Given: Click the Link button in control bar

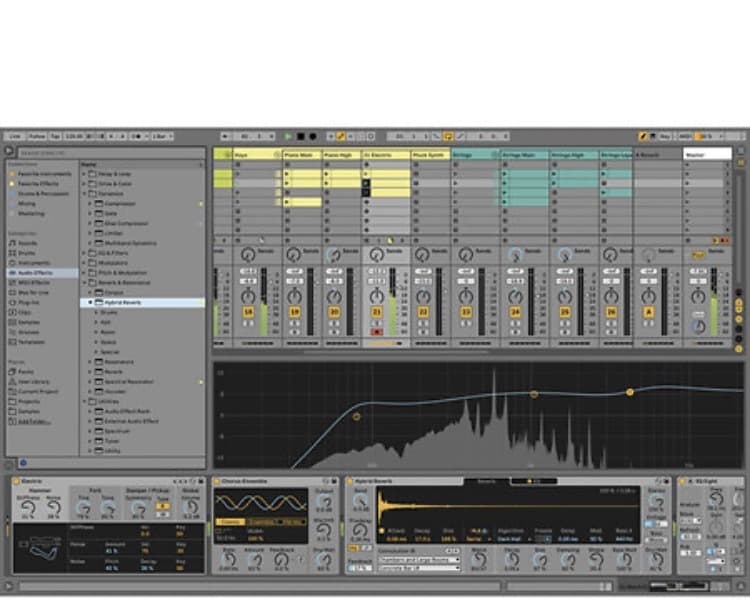Looking at the screenshot, I should tap(15, 136).
